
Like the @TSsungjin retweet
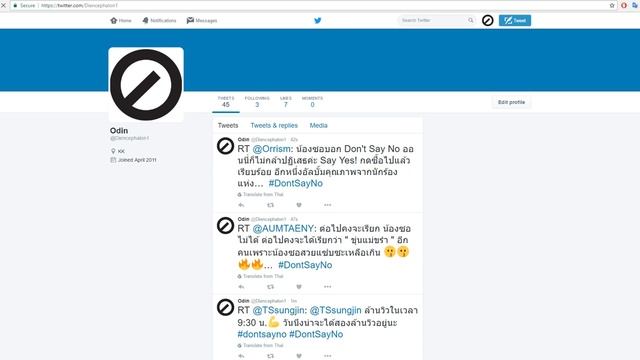coord(299,356)
